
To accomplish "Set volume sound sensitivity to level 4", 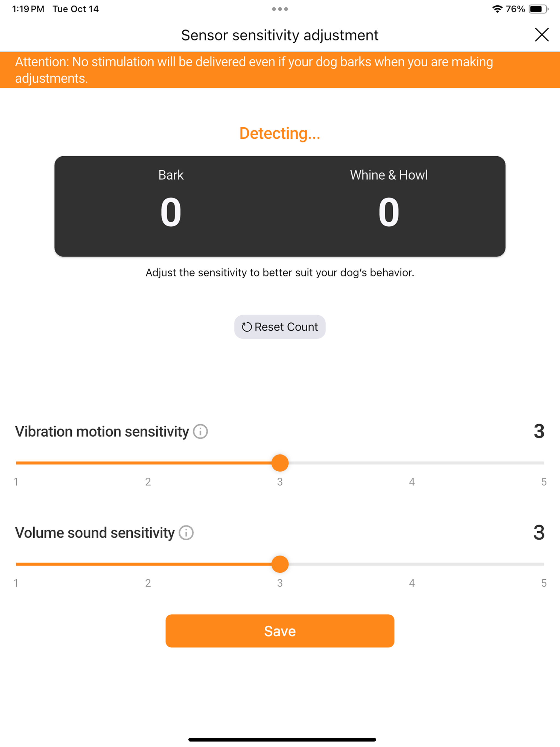I will pyautogui.click(x=412, y=564).
